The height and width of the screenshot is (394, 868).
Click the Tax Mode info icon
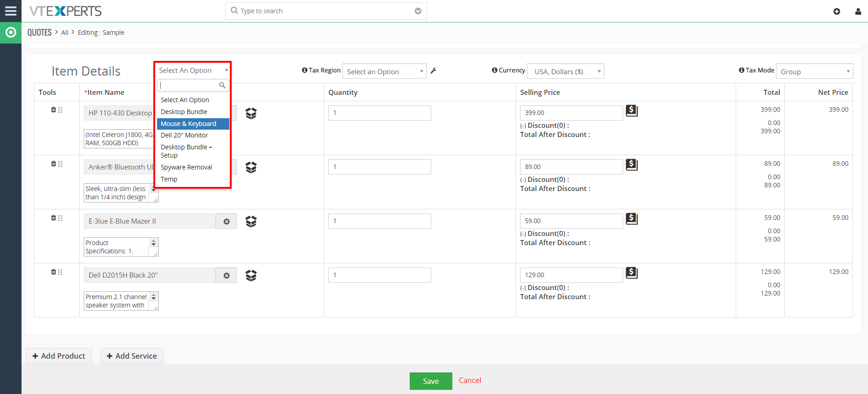(x=741, y=70)
